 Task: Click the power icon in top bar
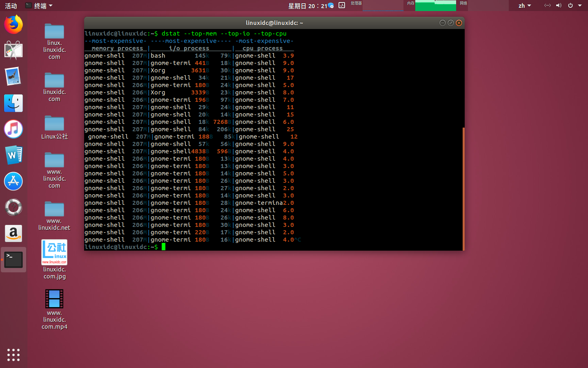570,5
